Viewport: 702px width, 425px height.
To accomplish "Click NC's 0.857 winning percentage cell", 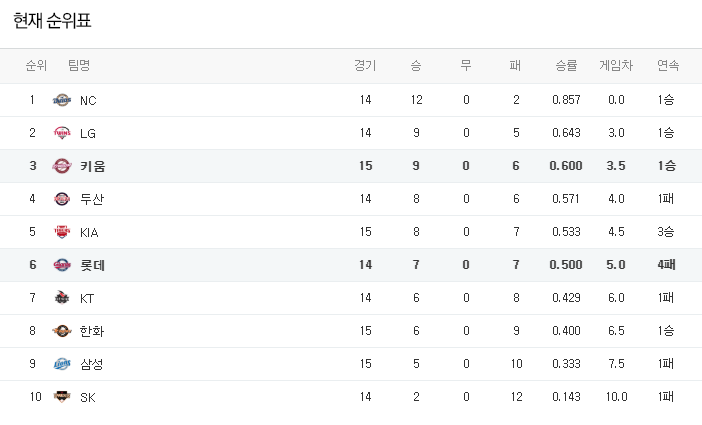I will click(x=566, y=100).
